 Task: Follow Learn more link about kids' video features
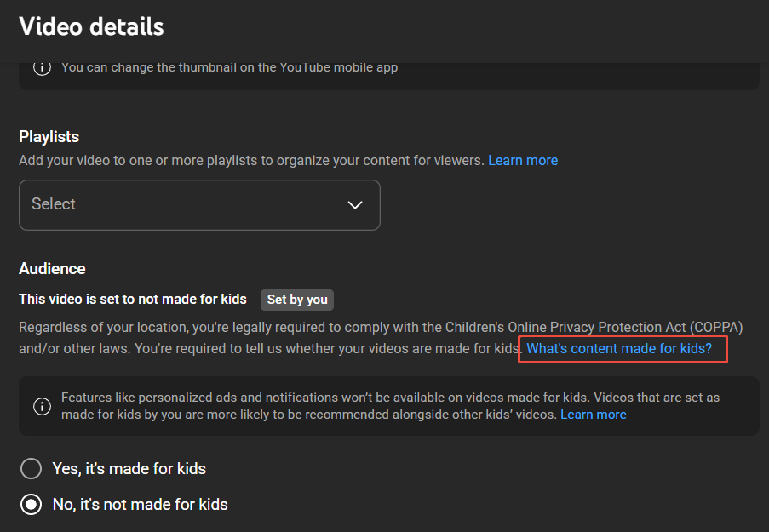(x=593, y=415)
